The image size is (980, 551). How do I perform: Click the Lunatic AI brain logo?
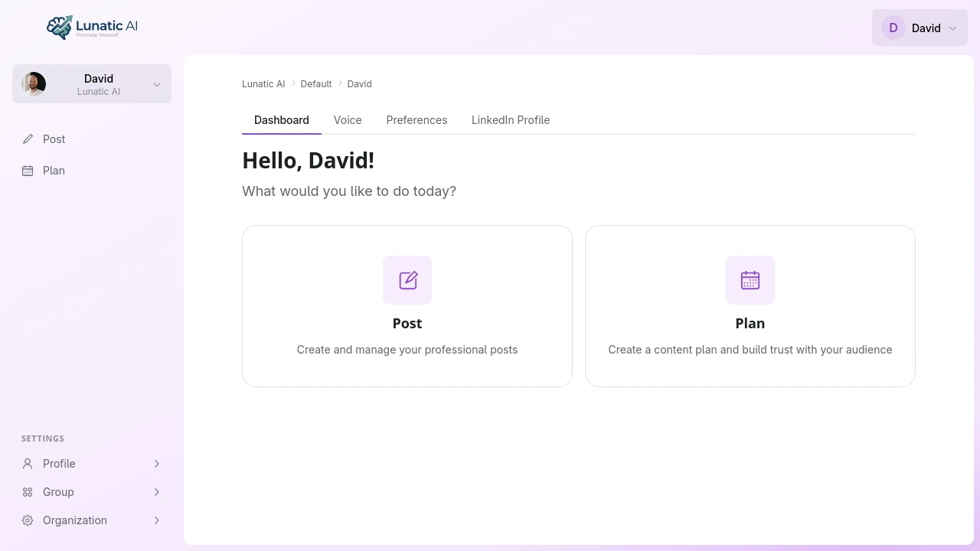pyautogui.click(x=60, y=27)
